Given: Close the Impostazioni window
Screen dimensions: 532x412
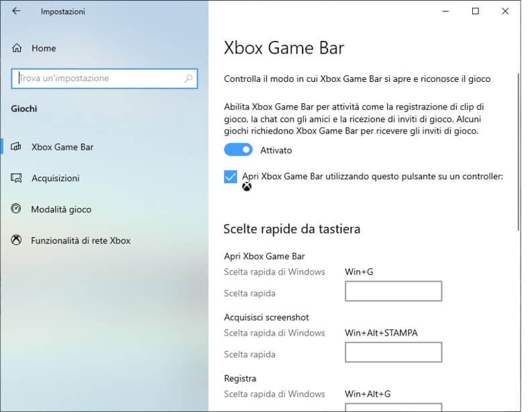Looking at the screenshot, I should click(x=505, y=11).
